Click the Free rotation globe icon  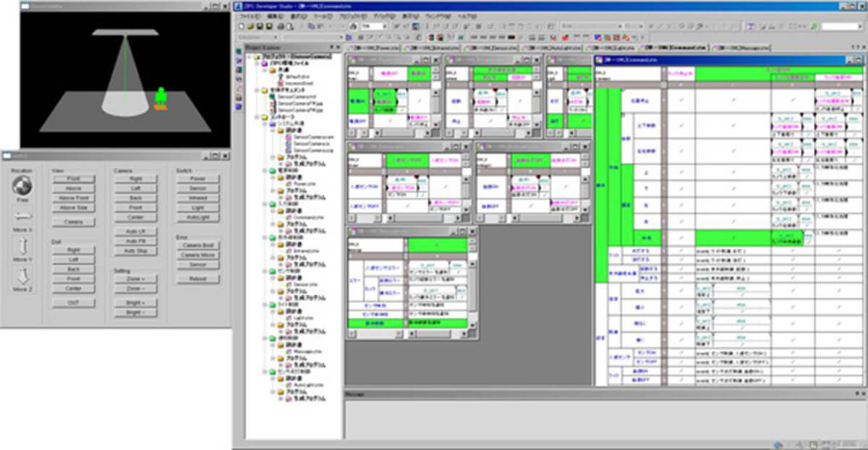point(22,185)
